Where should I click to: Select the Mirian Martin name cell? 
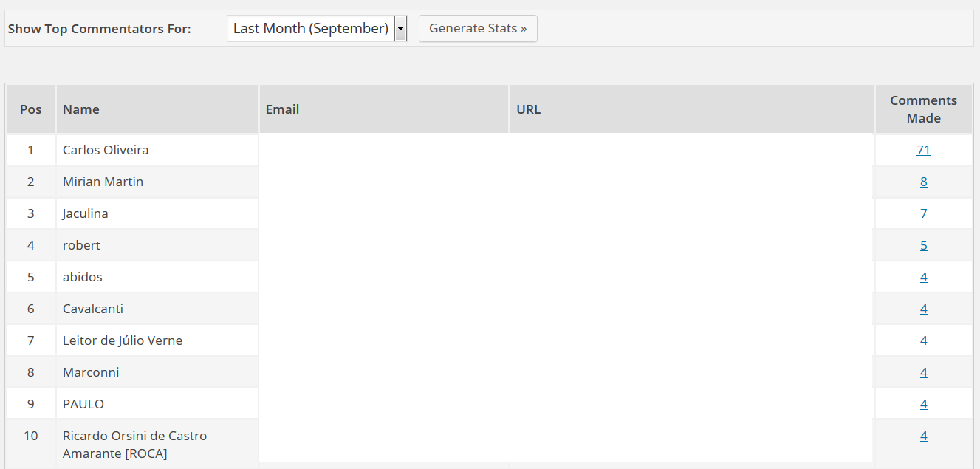[103, 182]
